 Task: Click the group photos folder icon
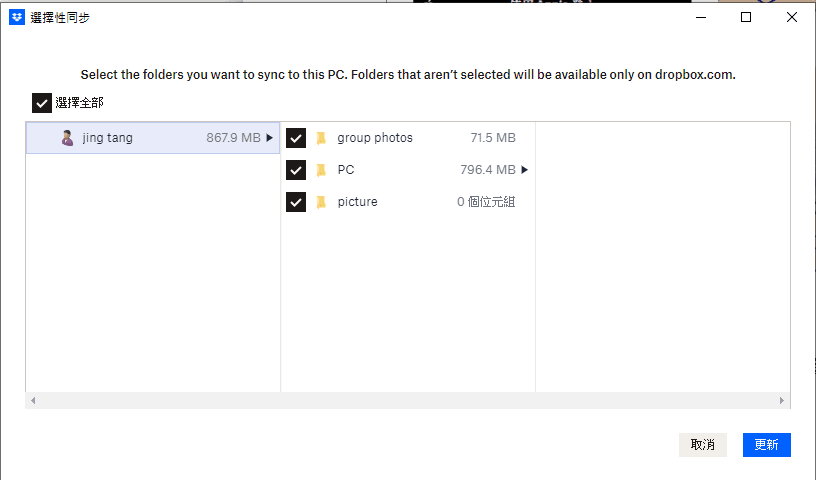tap(322, 138)
